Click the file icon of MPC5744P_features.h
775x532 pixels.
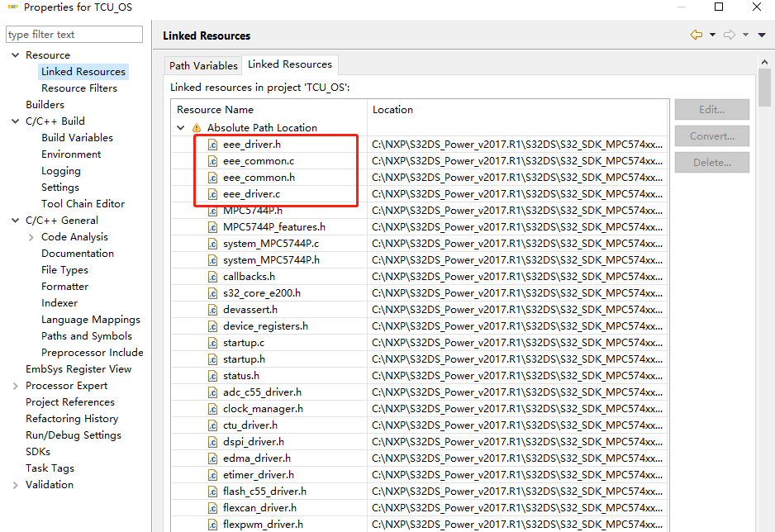tap(212, 227)
